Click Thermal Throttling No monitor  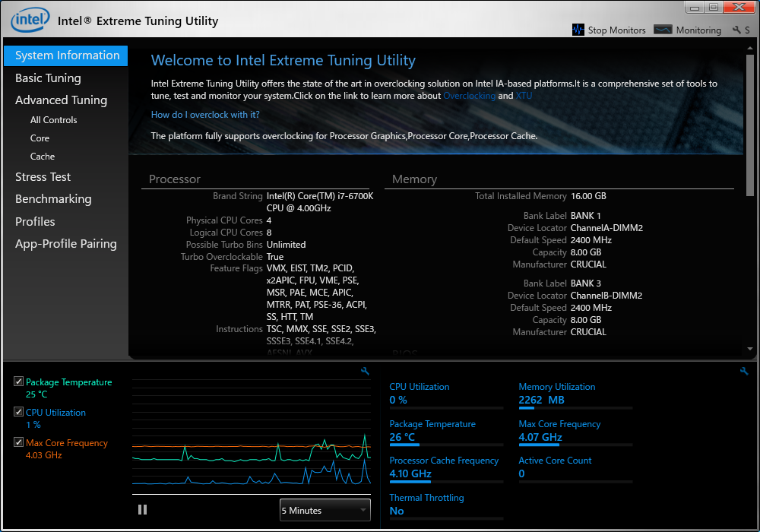pos(446,505)
